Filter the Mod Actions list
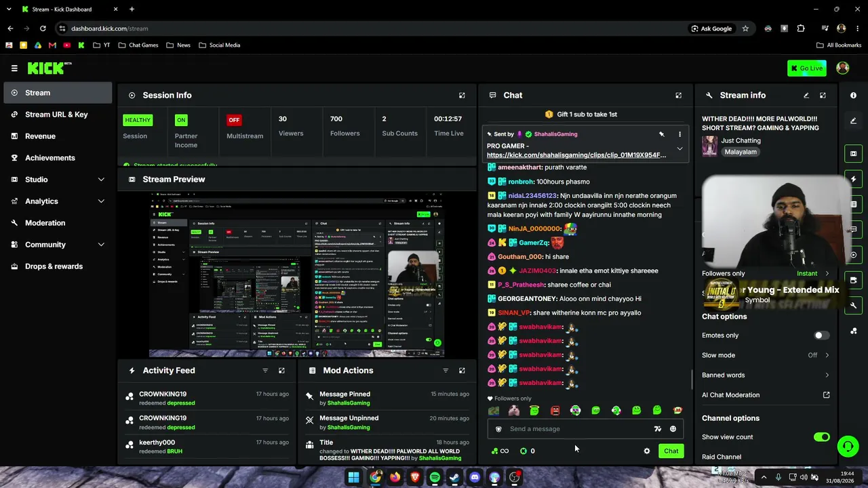The width and height of the screenshot is (868, 488). [446, 371]
